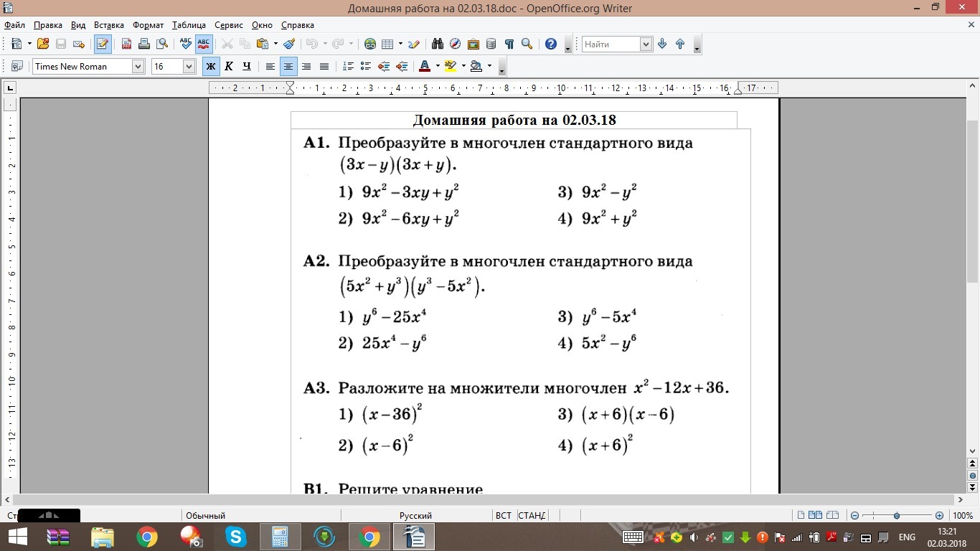Viewport: 980px width, 551px height.
Task: Find previous occurrence with the up arrow
Action: point(680,44)
